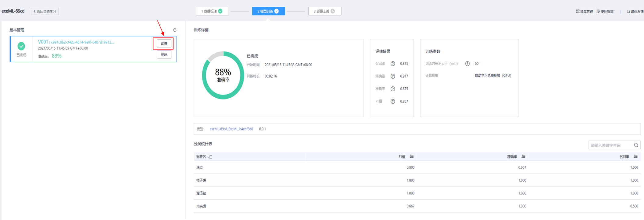Select the 柿子饼 label row
This screenshot has width=644, height=220.
417,180
